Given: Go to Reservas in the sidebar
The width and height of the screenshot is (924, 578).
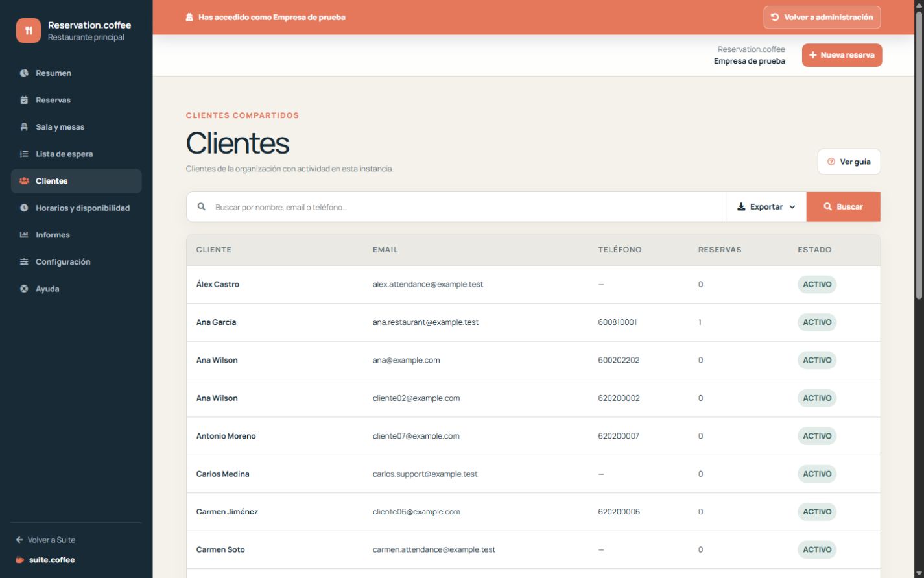Looking at the screenshot, I should click(77, 100).
